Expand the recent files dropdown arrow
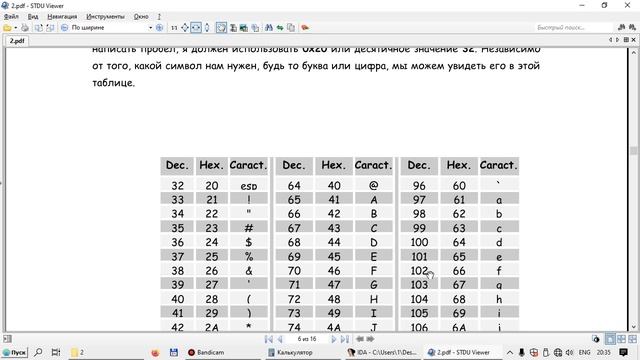Screen dimensions: 640x360 tap(16, 28)
